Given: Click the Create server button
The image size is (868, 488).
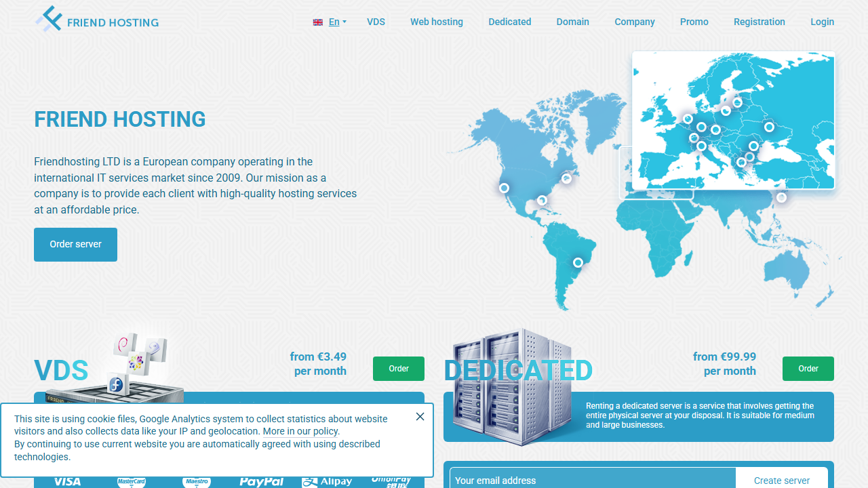Looking at the screenshot, I should pyautogui.click(x=782, y=479).
